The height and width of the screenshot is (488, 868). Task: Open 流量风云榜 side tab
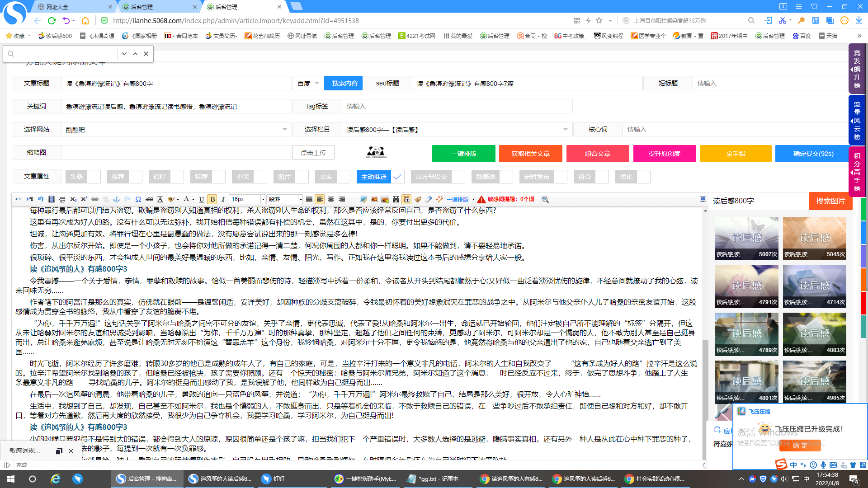pyautogui.click(x=857, y=120)
